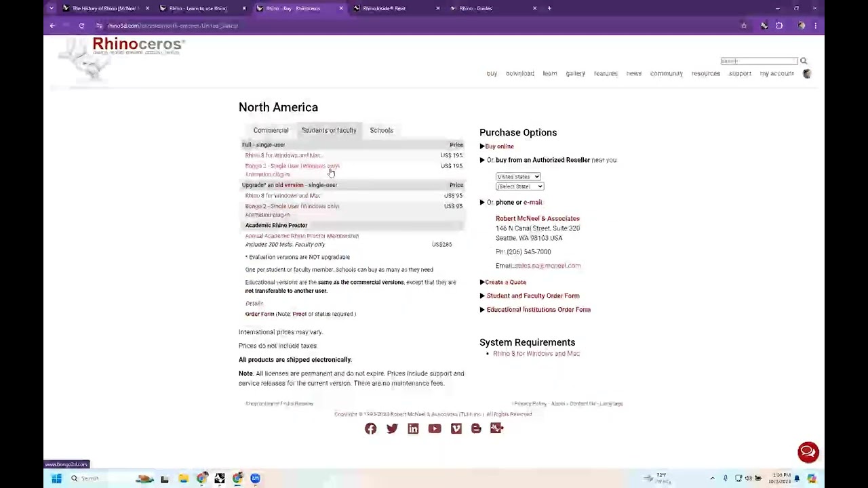Open the support menu item
Screen dimensions: 868x488
(740, 73)
